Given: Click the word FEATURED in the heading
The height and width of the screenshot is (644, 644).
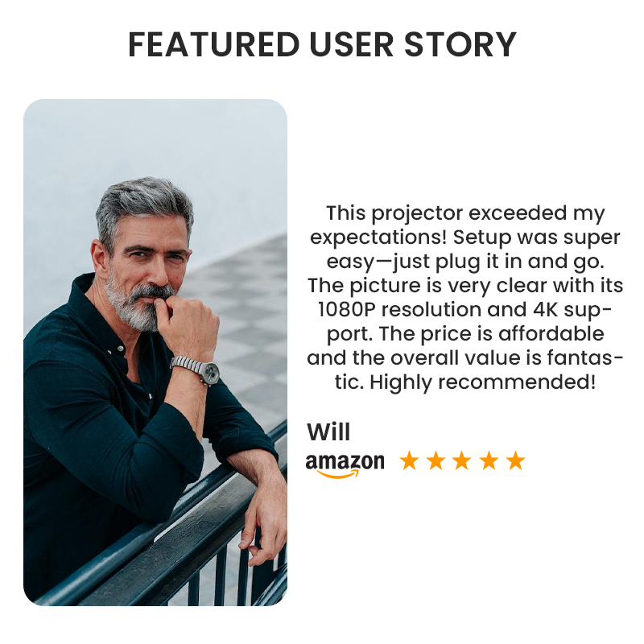Looking at the screenshot, I should [x=214, y=44].
